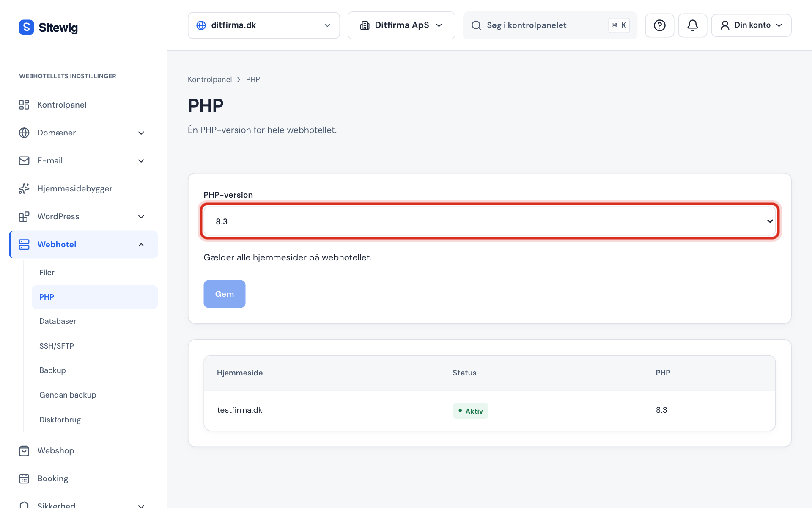The height and width of the screenshot is (508, 812).
Task: Click the Domæner globe icon in sidebar
Action: coord(24,133)
